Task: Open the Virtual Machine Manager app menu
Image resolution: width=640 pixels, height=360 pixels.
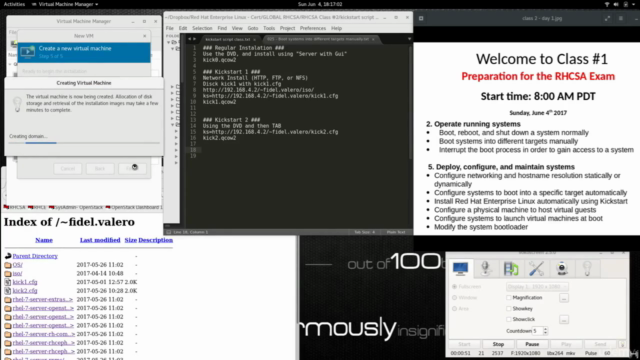Action: (65, 4)
